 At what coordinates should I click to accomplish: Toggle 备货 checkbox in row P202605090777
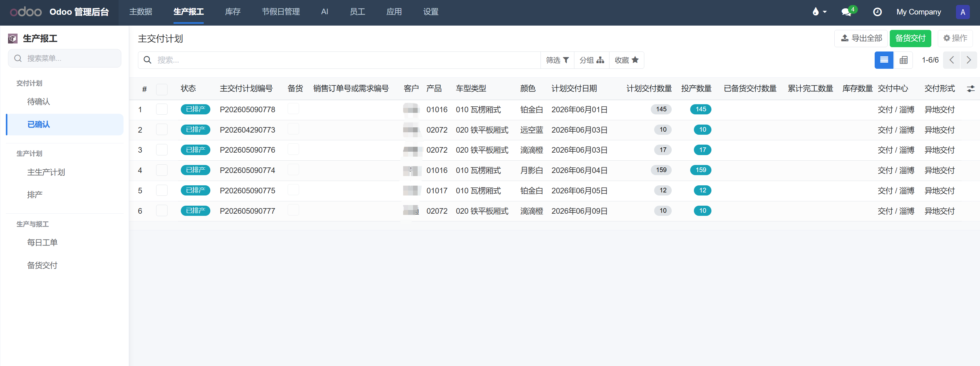(293, 210)
